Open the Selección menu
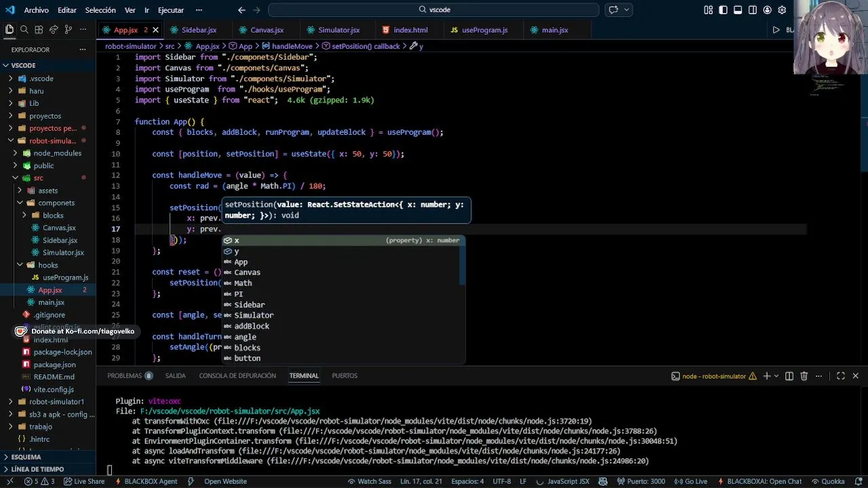This screenshot has width=868, height=488. click(100, 10)
